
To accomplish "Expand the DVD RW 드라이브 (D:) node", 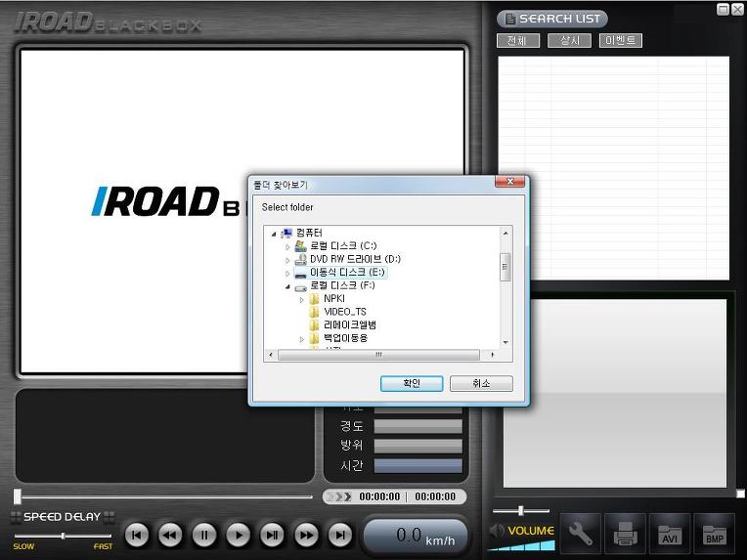I will tap(287, 260).
